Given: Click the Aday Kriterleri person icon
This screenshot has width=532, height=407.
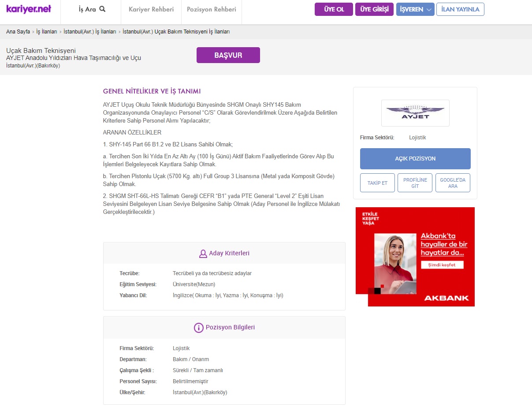Looking at the screenshot, I should (x=203, y=254).
